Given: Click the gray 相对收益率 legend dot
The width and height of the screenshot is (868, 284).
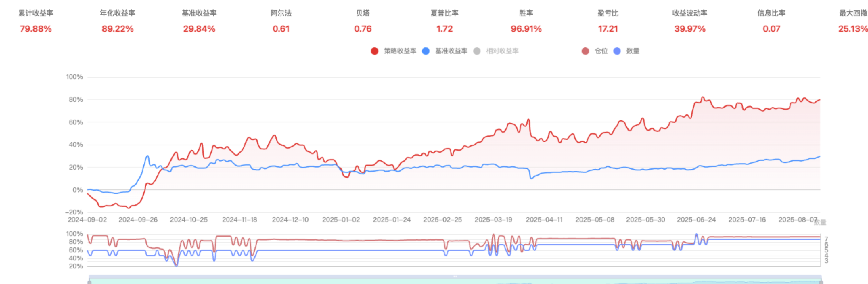Looking at the screenshot, I should click(477, 51).
